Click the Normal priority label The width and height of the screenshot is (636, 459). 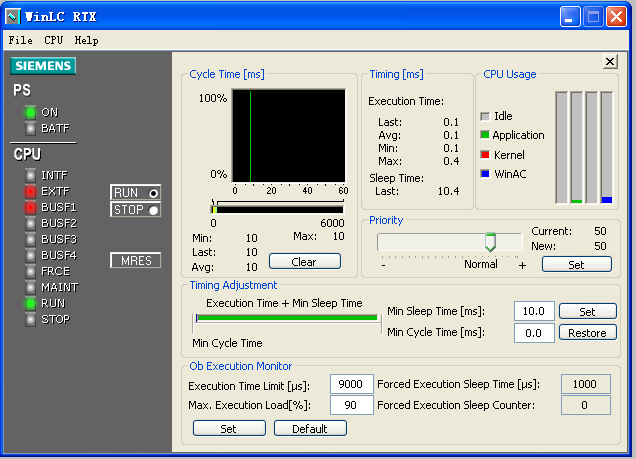click(481, 264)
